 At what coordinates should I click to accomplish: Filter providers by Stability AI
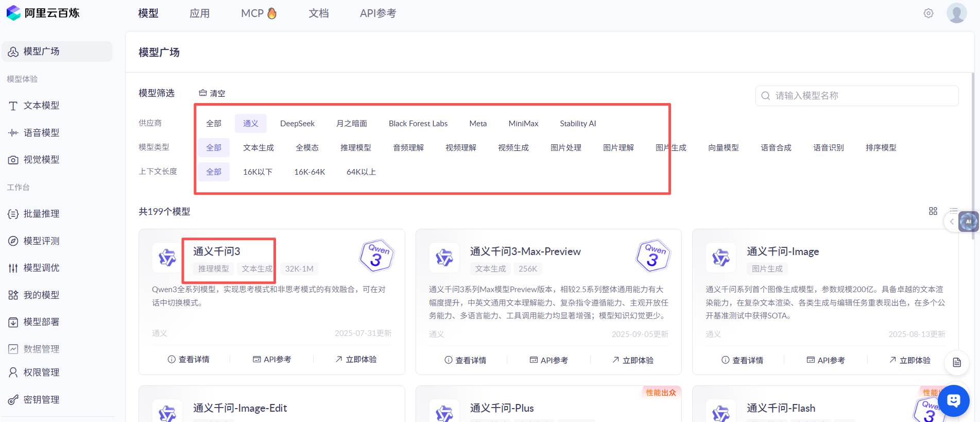coord(578,124)
